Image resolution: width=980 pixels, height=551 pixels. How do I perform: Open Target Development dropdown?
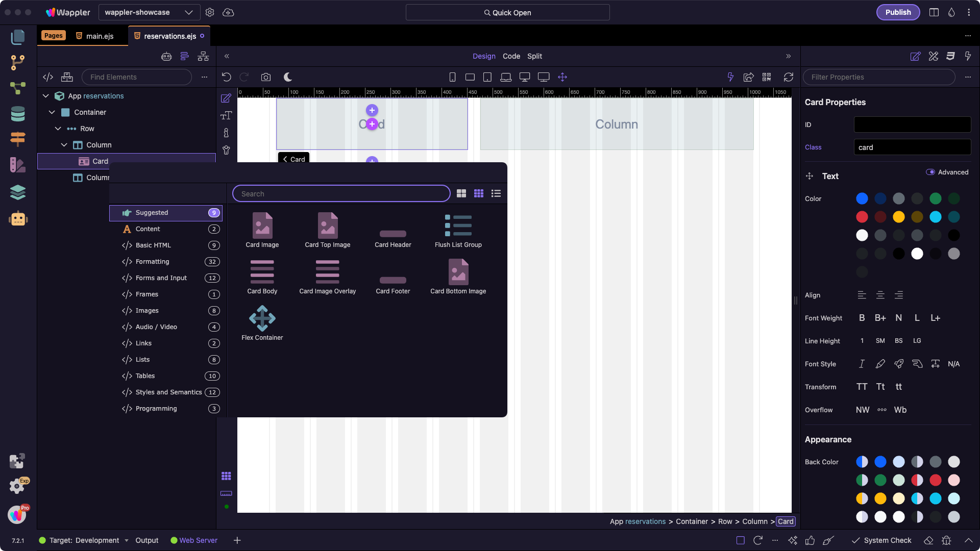tap(88, 540)
